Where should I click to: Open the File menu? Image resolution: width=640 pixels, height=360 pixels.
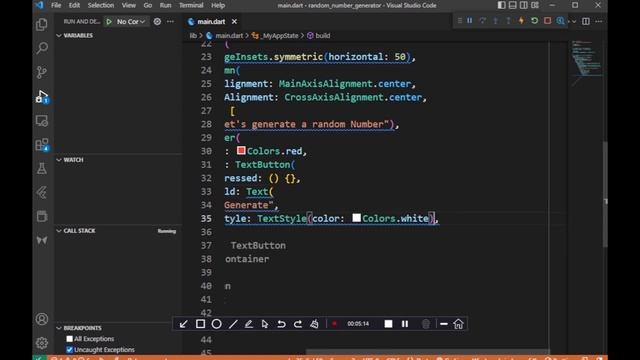(x=56, y=5)
